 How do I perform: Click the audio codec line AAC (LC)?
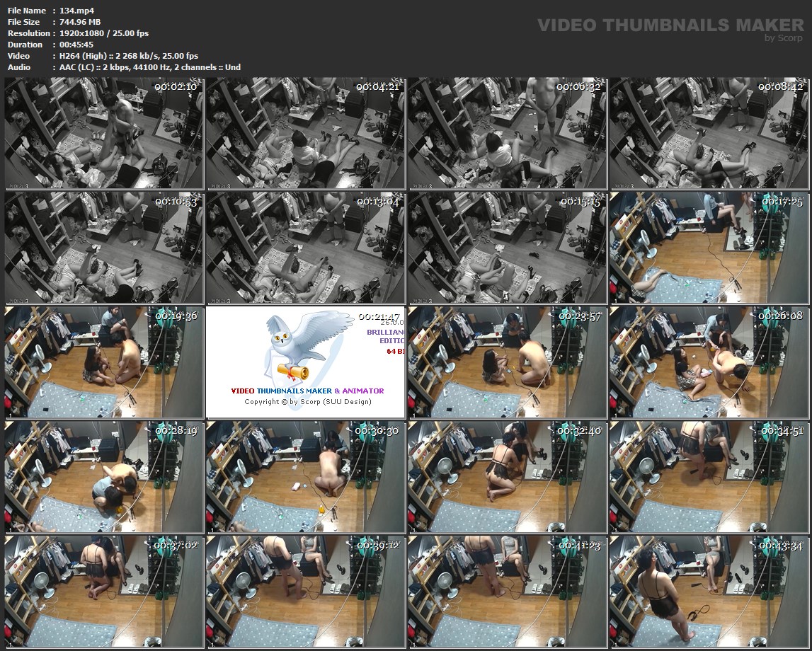pos(150,67)
